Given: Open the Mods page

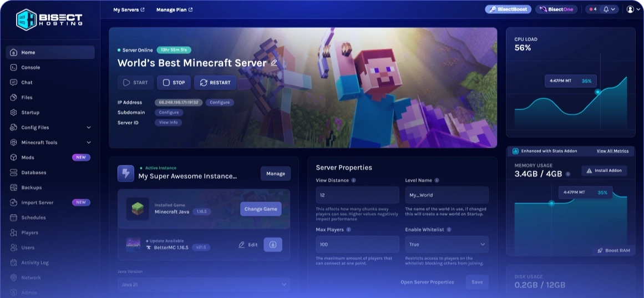Looking at the screenshot, I should click(50, 158).
